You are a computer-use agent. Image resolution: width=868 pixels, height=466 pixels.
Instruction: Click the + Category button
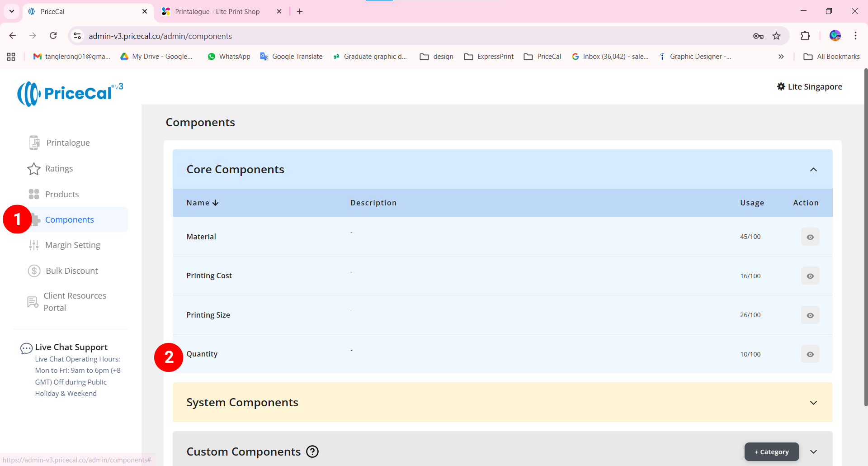click(x=771, y=452)
